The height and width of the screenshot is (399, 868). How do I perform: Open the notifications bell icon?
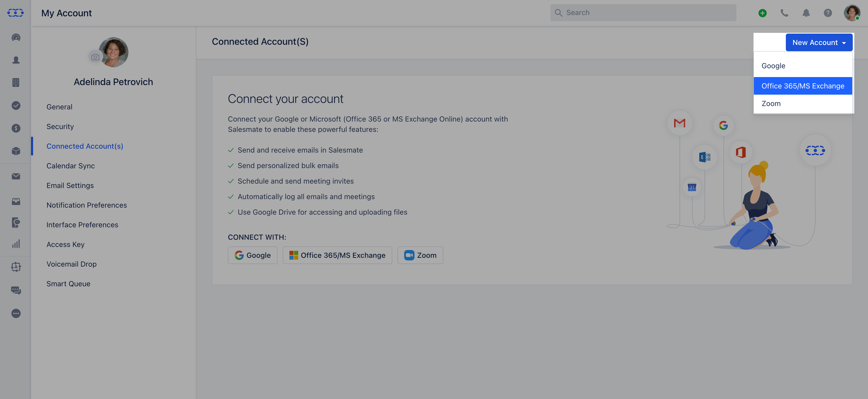(x=806, y=13)
